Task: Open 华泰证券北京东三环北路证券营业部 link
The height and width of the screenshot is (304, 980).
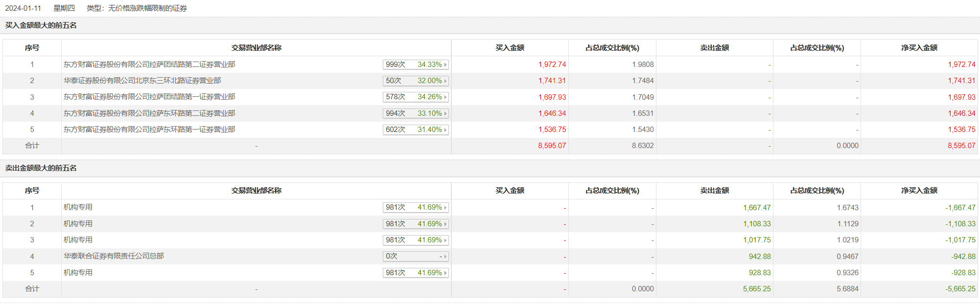Action: click(142, 81)
